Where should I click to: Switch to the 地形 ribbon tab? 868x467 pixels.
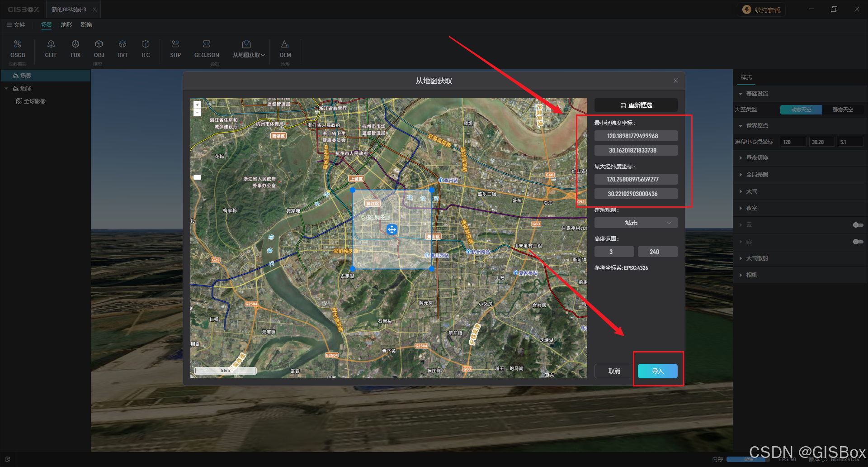[x=66, y=25]
